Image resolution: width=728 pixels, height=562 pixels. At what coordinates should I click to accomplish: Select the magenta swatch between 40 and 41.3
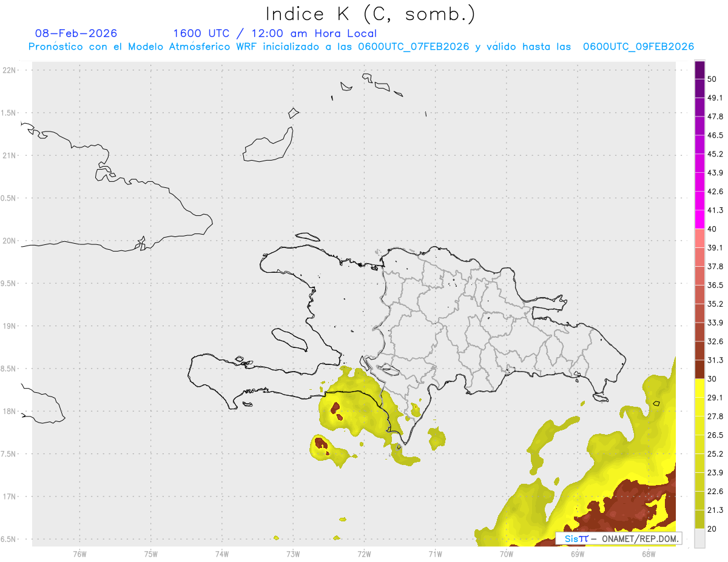tap(699, 219)
